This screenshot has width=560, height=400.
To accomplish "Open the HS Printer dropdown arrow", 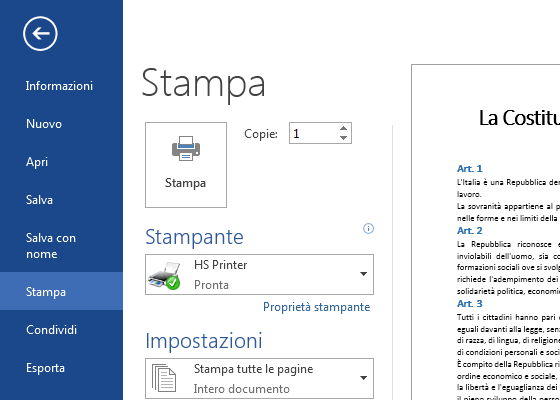I will tap(364, 274).
